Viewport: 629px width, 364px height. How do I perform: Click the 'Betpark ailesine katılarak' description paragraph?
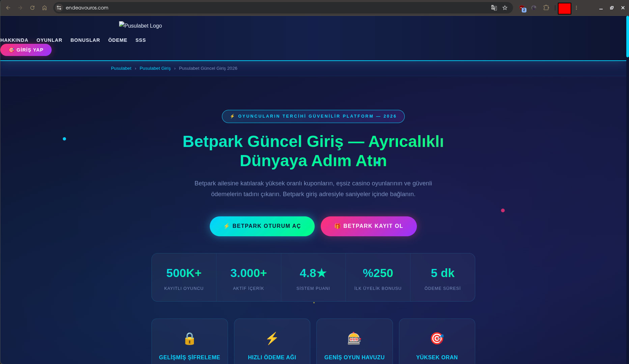[313, 189]
